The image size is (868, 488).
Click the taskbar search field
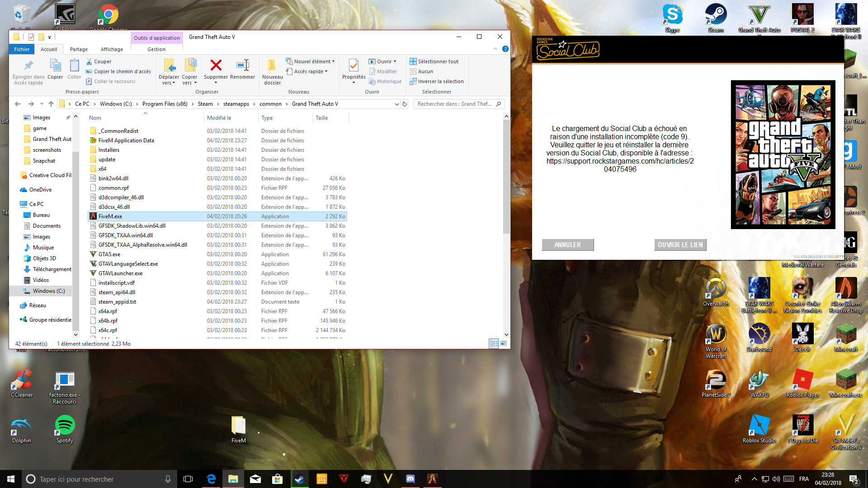point(99,479)
